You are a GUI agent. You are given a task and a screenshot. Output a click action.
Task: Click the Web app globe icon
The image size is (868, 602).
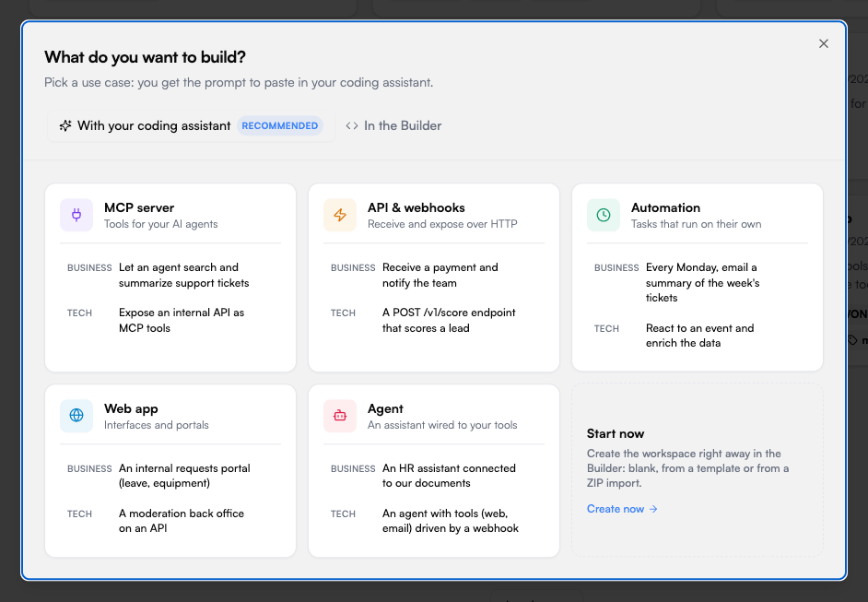pos(76,416)
